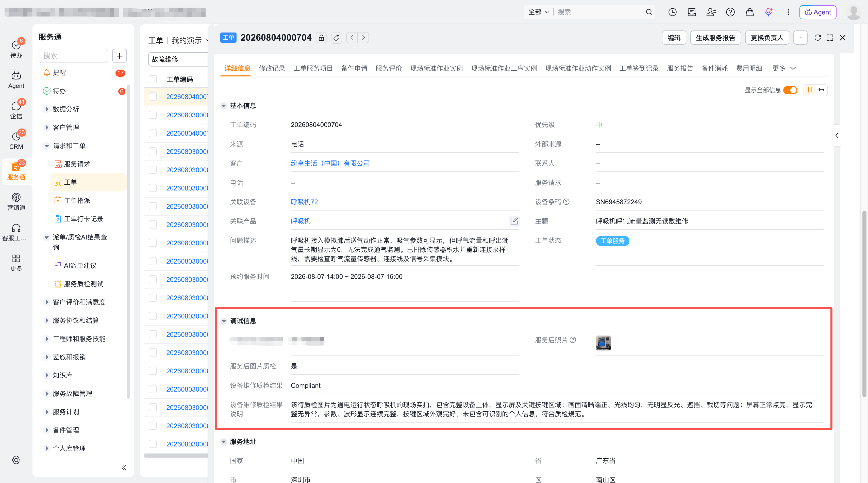Click 生成服务报告 button

coord(715,38)
